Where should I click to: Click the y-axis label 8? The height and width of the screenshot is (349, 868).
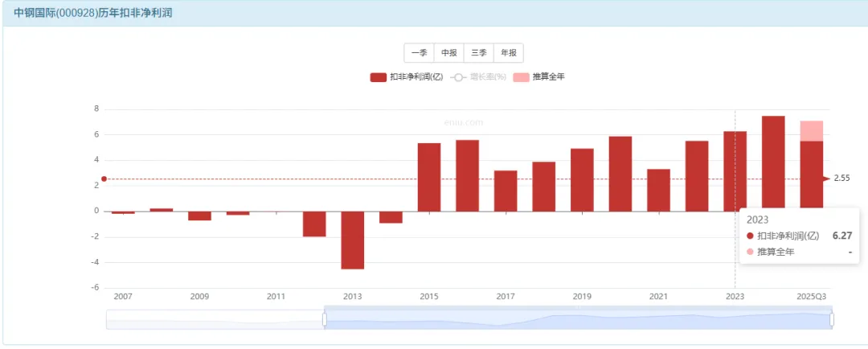96,109
